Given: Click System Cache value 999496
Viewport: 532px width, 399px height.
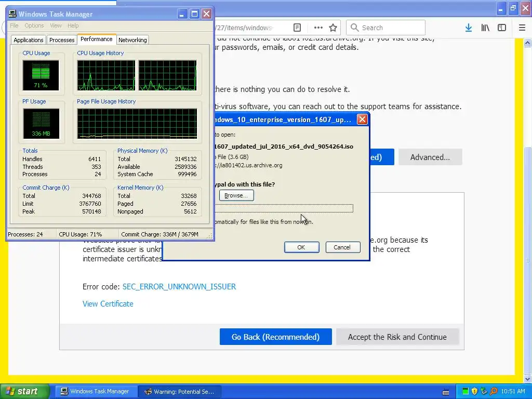Looking at the screenshot, I should pyautogui.click(x=187, y=175).
